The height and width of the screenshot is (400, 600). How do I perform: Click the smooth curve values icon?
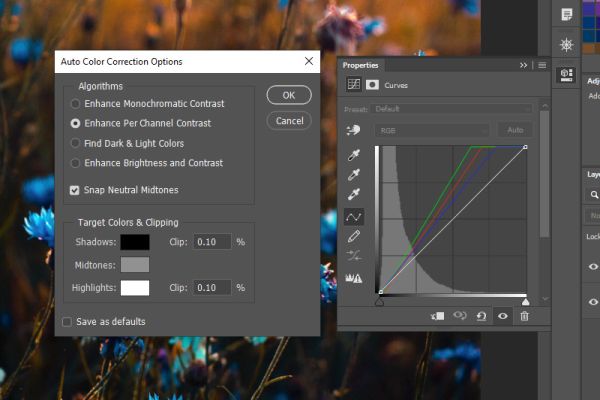pyautogui.click(x=354, y=255)
